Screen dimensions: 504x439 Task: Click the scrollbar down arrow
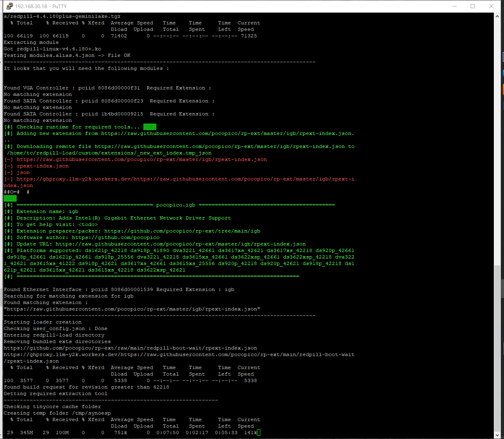(497, 435)
